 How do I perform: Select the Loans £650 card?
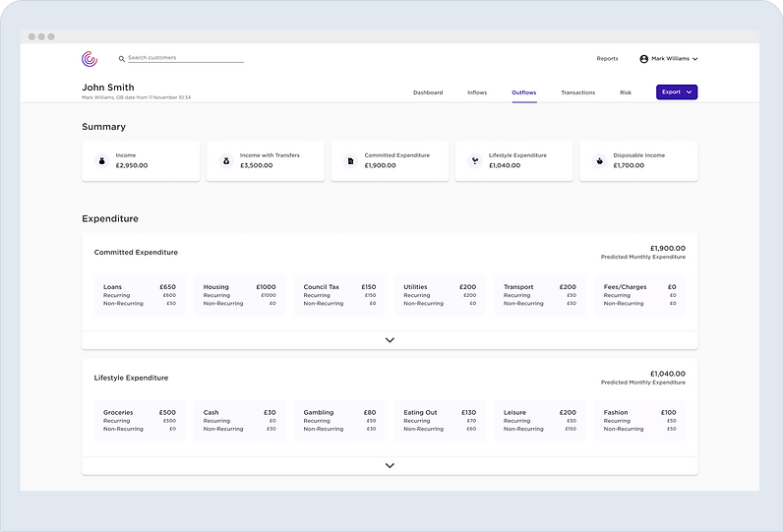[x=140, y=295]
